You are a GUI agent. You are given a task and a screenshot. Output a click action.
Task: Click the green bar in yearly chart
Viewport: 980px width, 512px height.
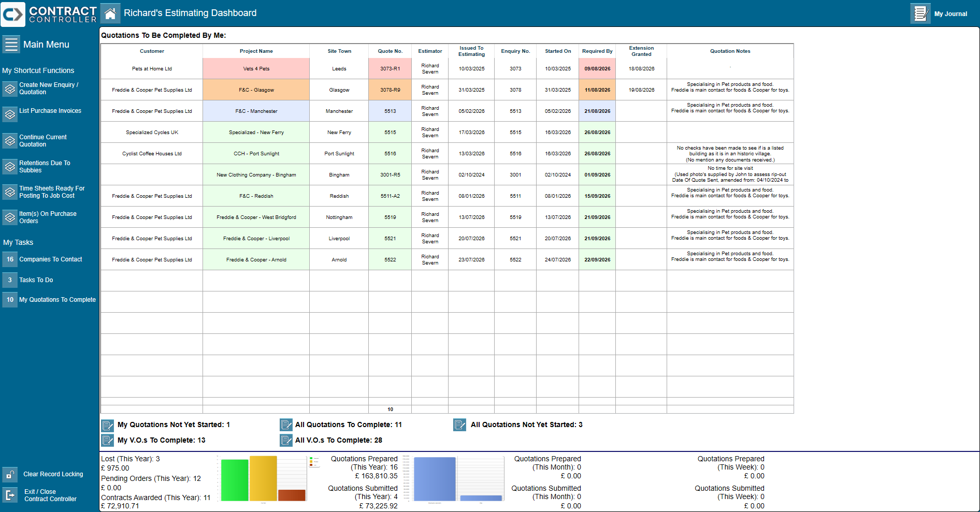pos(235,480)
